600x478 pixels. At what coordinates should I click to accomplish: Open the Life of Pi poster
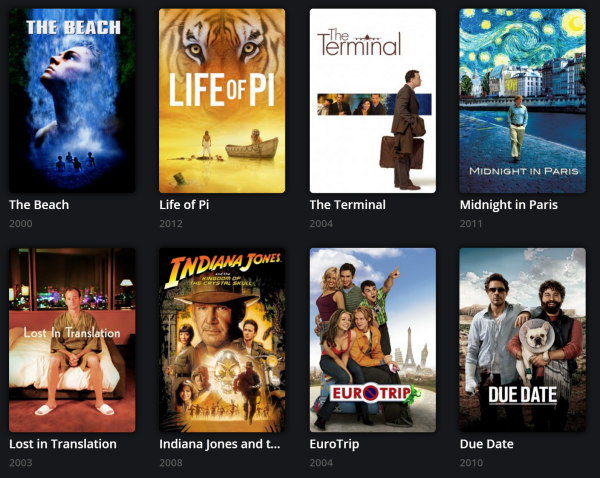[x=222, y=101]
